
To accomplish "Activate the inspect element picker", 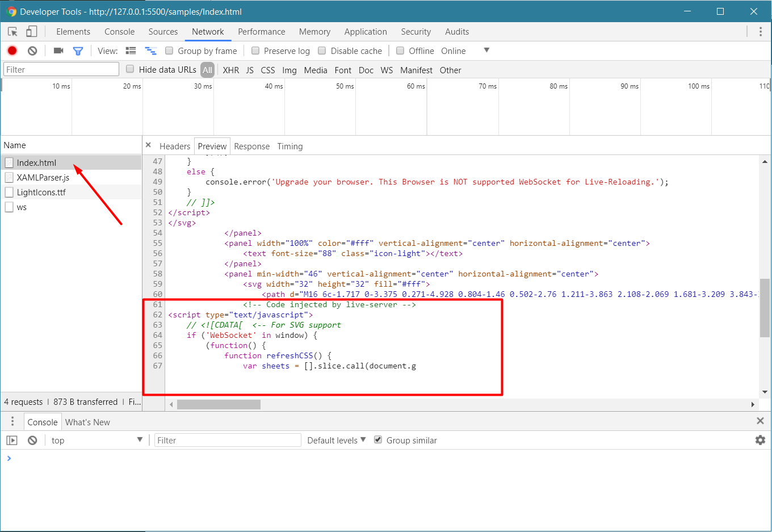I will tap(12, 31).
